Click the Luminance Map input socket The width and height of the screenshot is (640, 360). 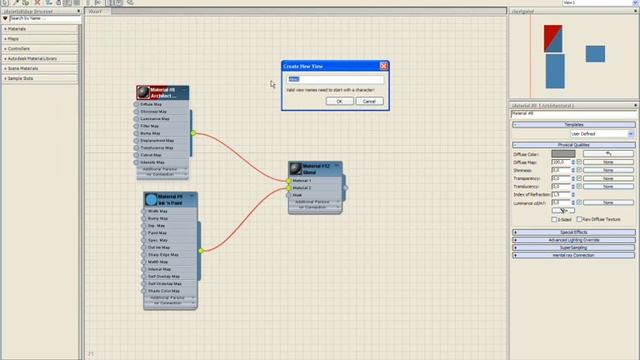pos(136,119)
